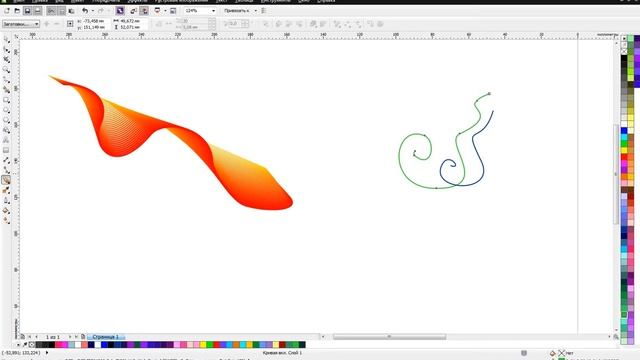Click the 'Кривая вкл. Слой 1' status text
640x360 pixels.
pos(282,353)
